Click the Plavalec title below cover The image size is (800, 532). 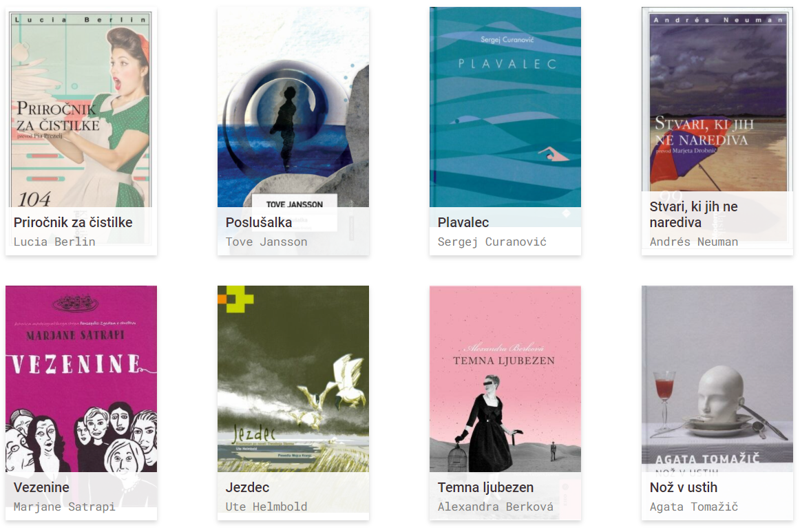click(463, 222)
